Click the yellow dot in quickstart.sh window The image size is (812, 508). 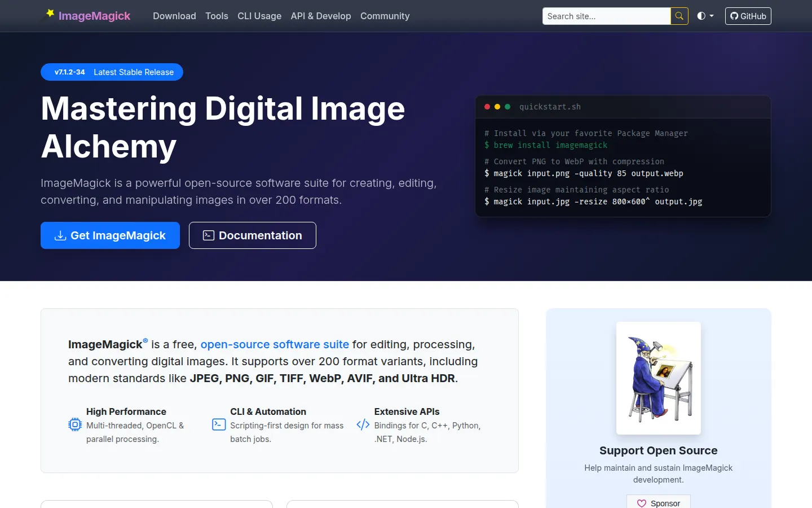pos(497,107)
